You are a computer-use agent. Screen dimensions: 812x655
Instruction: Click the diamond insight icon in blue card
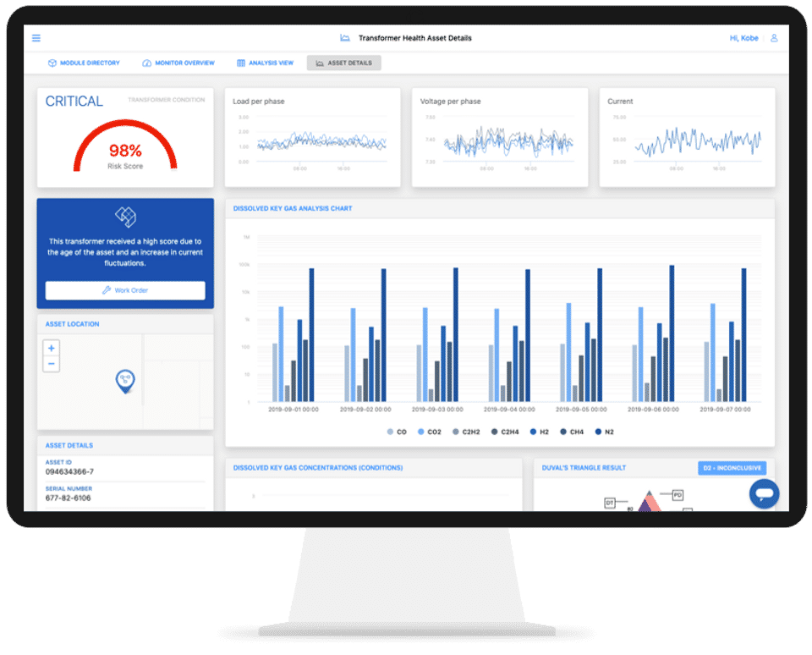[125, 217]
